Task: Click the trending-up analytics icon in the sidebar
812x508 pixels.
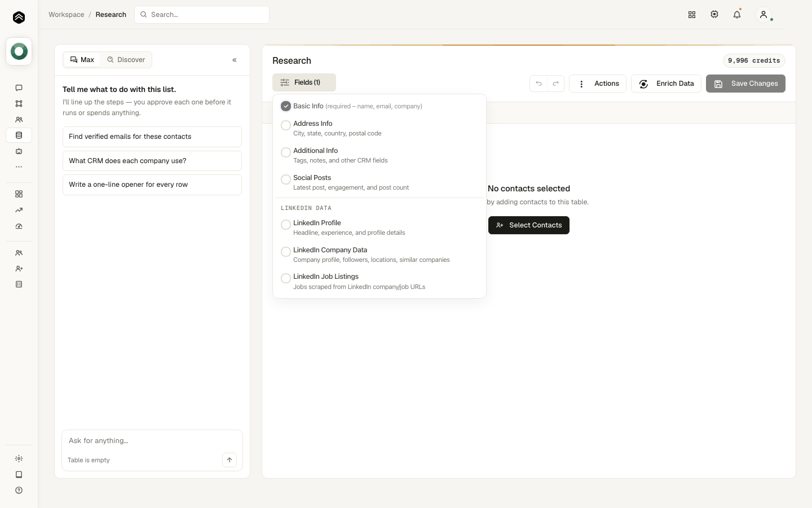Action: coord(19,210)
